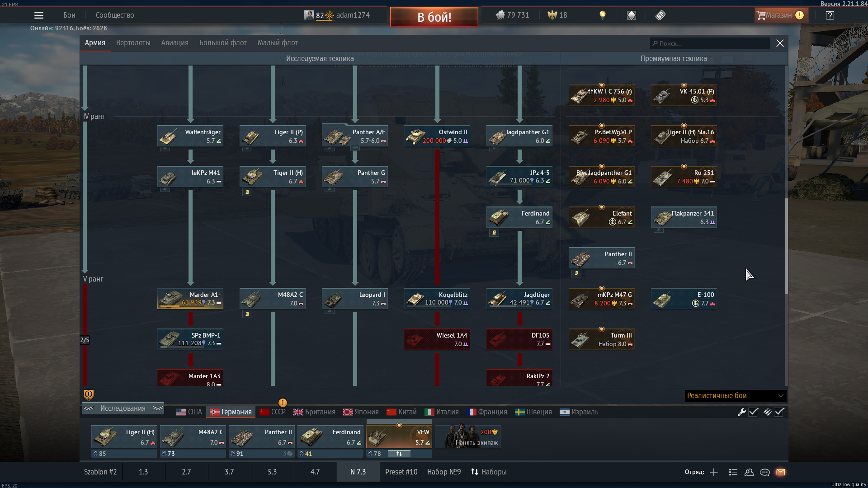
Task: Click the ammo refill icon
Action: [x=767, y=412]
